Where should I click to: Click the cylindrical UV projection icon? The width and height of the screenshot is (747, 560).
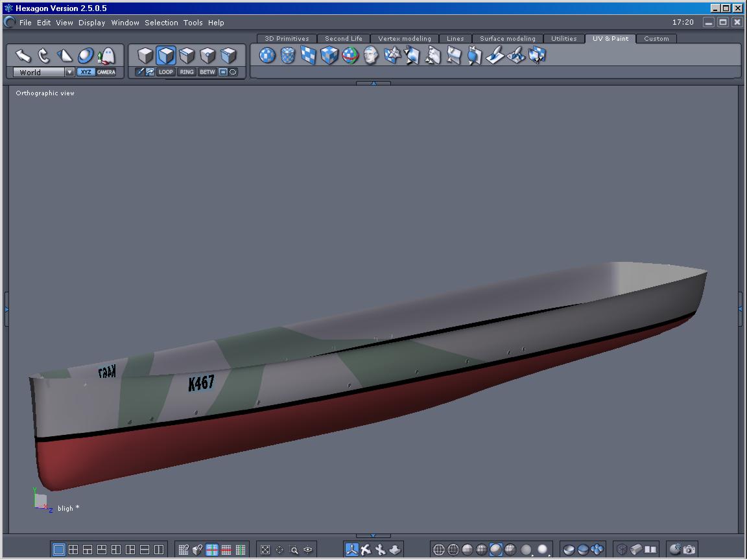click(x=289, y=56)
